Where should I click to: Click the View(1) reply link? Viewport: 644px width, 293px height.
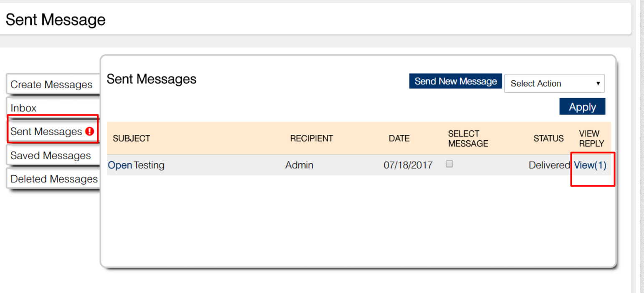pos(590,165)
